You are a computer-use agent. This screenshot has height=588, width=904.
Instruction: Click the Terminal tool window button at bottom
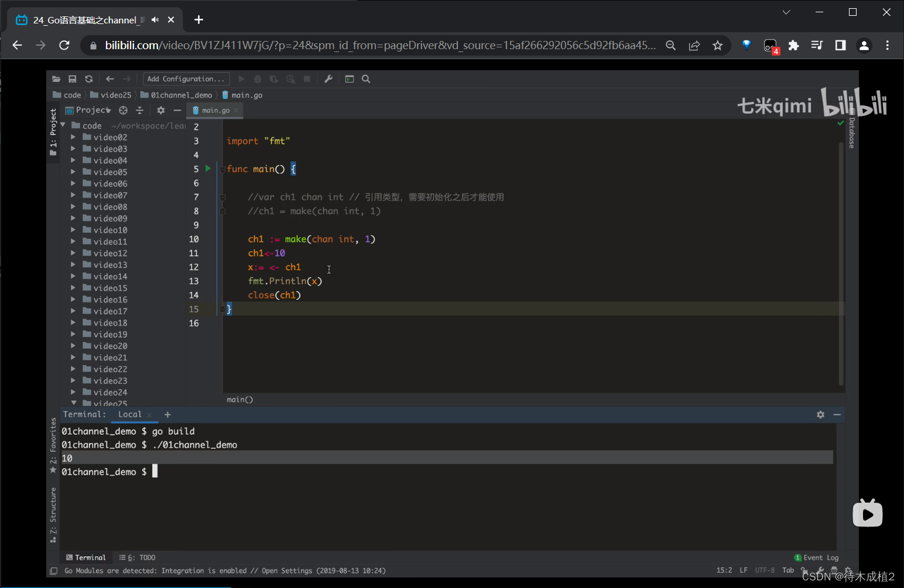pos(86,558)
